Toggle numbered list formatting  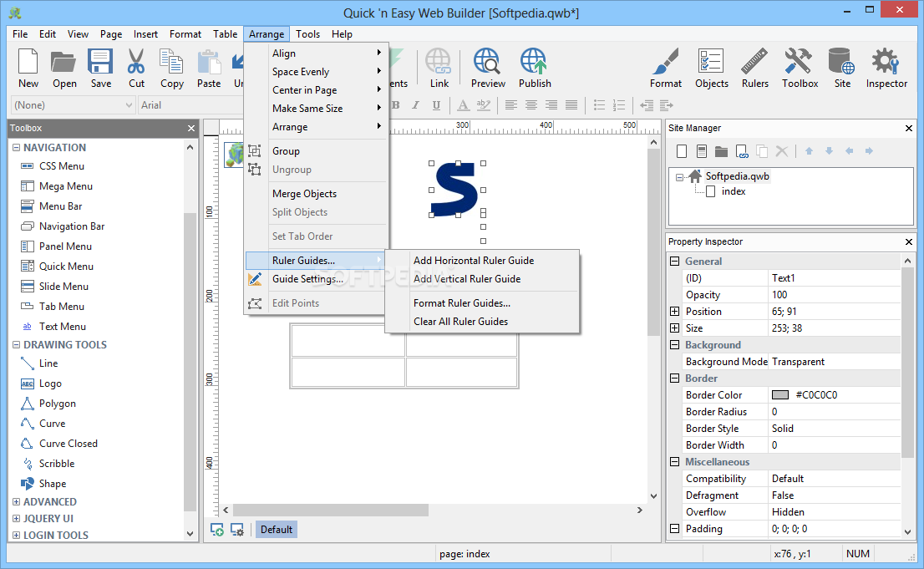[619, 105]
